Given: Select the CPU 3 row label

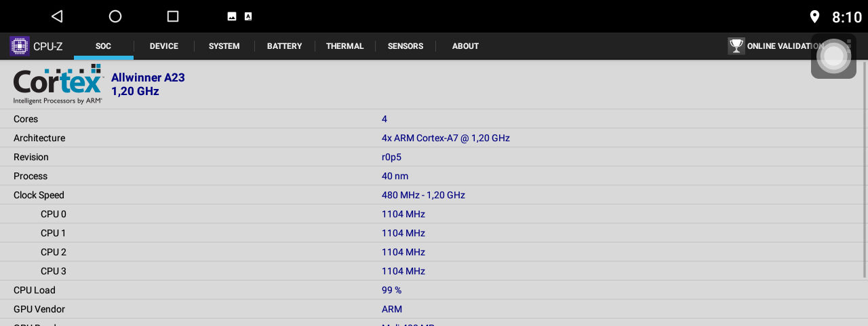Looking at the screenshot, I should click(x=54, y=271).
